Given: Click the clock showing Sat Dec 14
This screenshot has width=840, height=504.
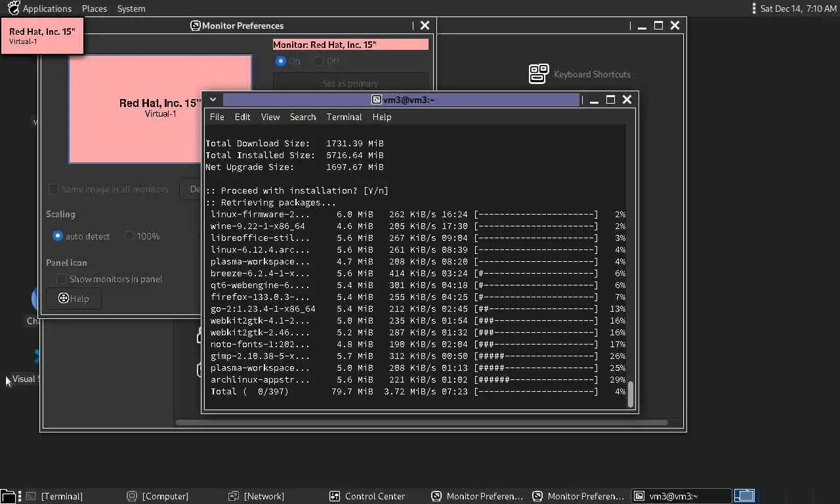Looking at the screenshot, I should 798,9.
